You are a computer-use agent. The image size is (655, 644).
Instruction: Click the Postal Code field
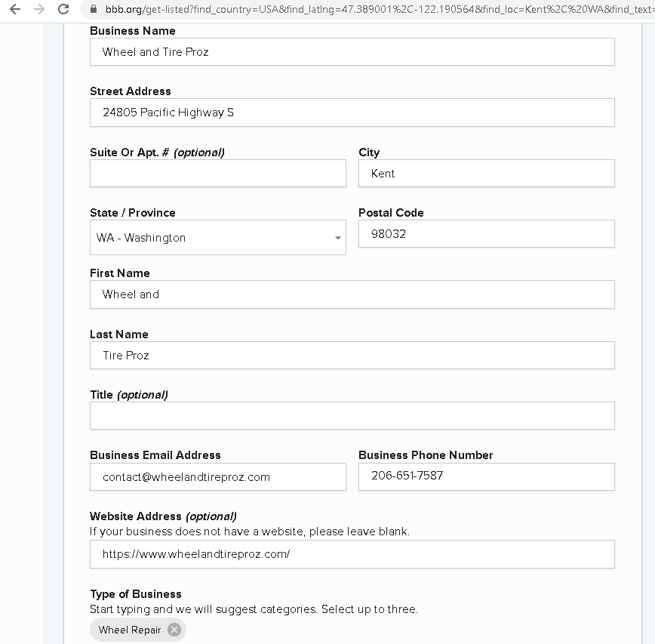click(x=487, y=233)
